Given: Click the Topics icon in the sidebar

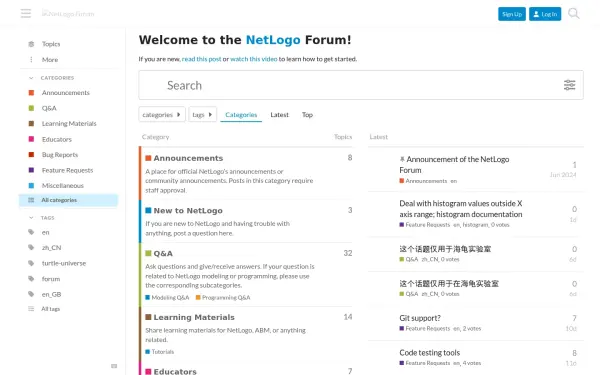Looking at the screenshot, I should [31, 44].
